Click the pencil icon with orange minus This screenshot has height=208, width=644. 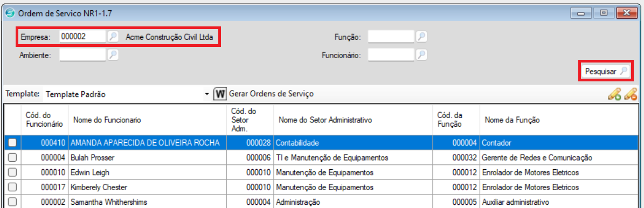pyautogui.click(x=631, y=94)
